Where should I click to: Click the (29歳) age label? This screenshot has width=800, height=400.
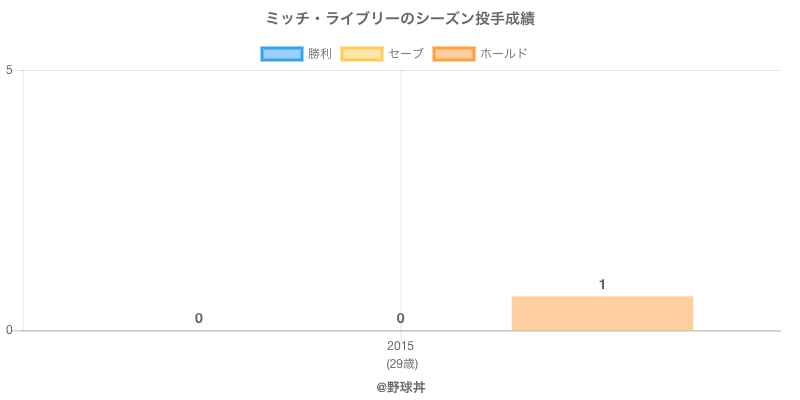(400, 363)
